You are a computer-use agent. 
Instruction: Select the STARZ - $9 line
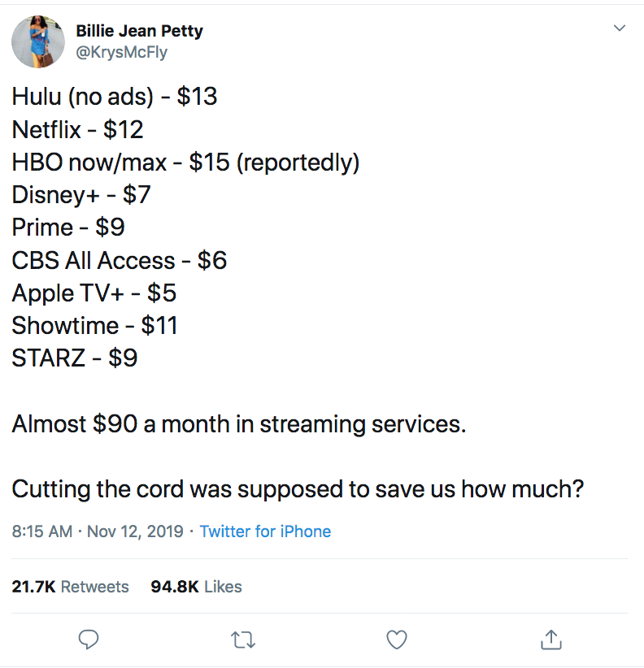74,358
